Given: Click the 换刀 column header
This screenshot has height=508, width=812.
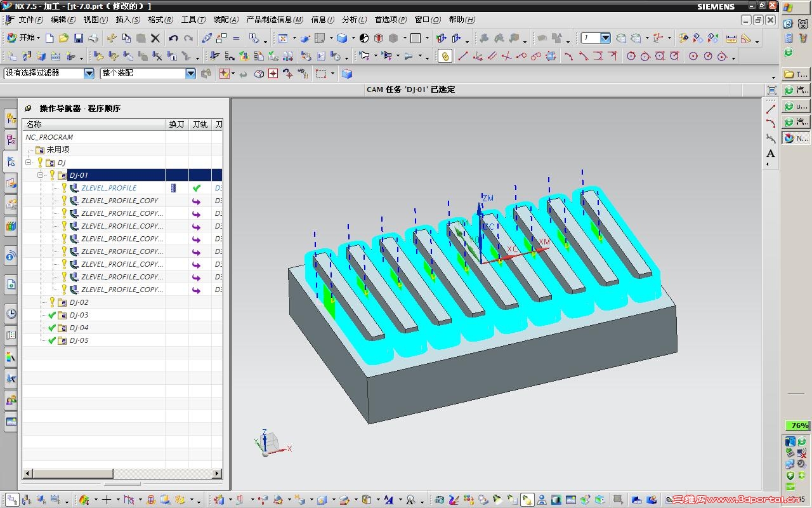Looking at the screenshot, I should click(x=177, y=124).
